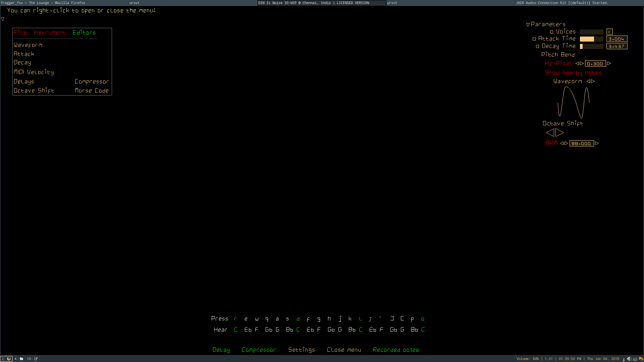Open the Morse Code editor entry
The width and height of the screenshot is (644, 362).
pyautogui.click(x=92, y=90)
